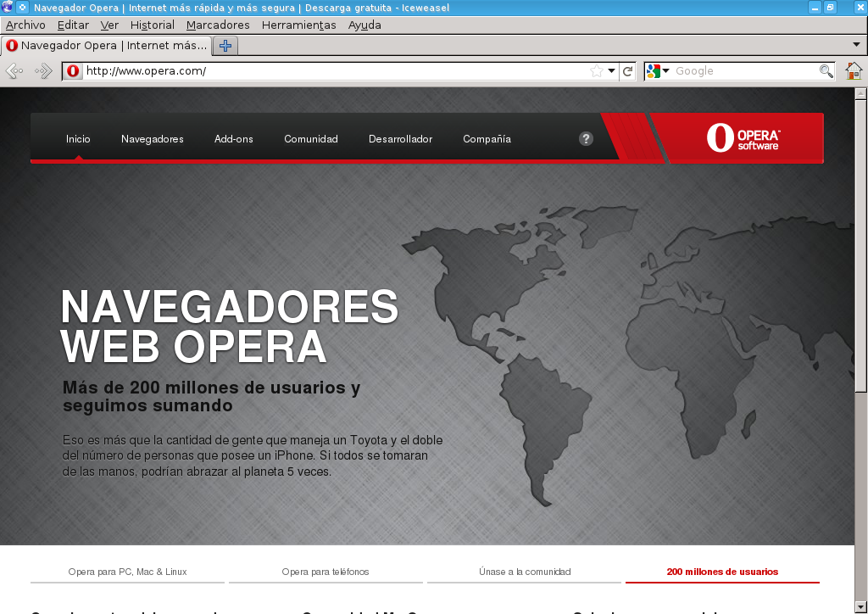Click the search magnifier icon
Screen dimensions: 868x614
(x=826, y=71)
